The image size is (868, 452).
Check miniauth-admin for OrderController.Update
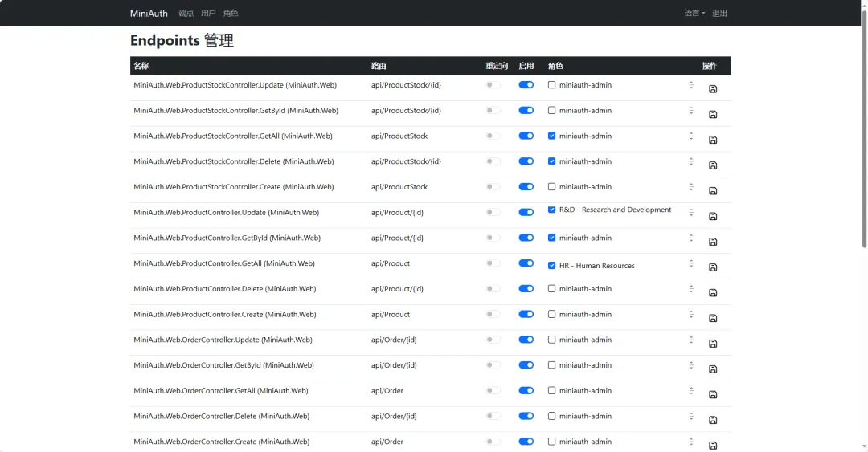551,339
